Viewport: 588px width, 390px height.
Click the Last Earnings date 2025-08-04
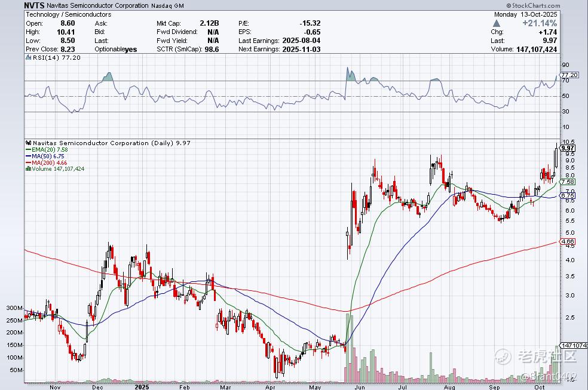(x=302, y=41)
